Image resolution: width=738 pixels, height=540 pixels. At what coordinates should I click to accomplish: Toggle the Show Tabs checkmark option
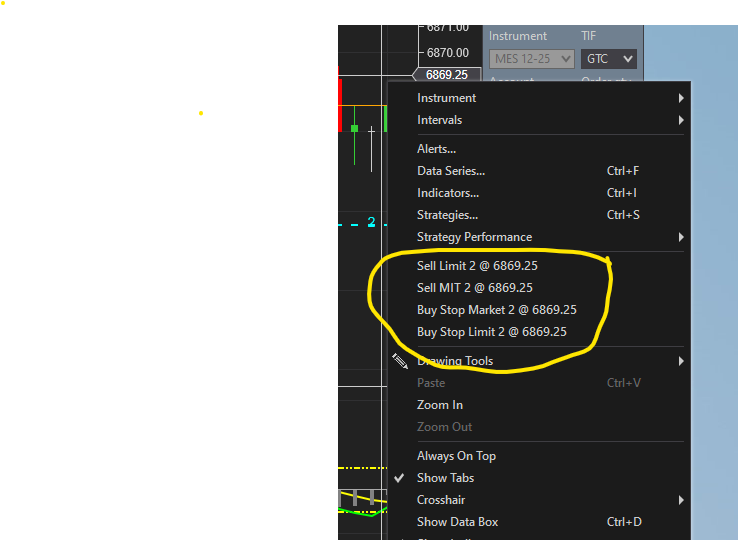[445, 478]
